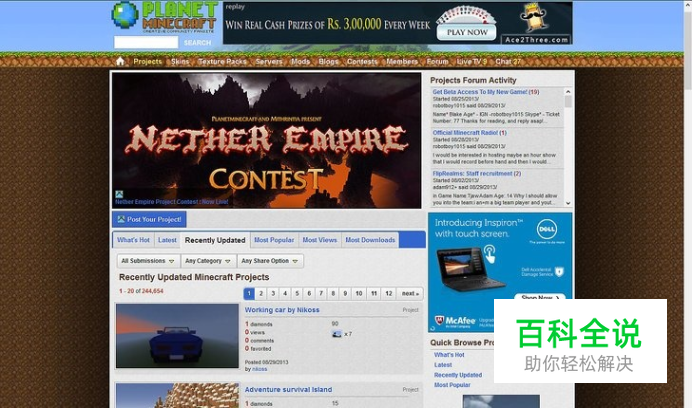Go to page 3 of projects
Screen dimensions: 692x408
[273, 293]
